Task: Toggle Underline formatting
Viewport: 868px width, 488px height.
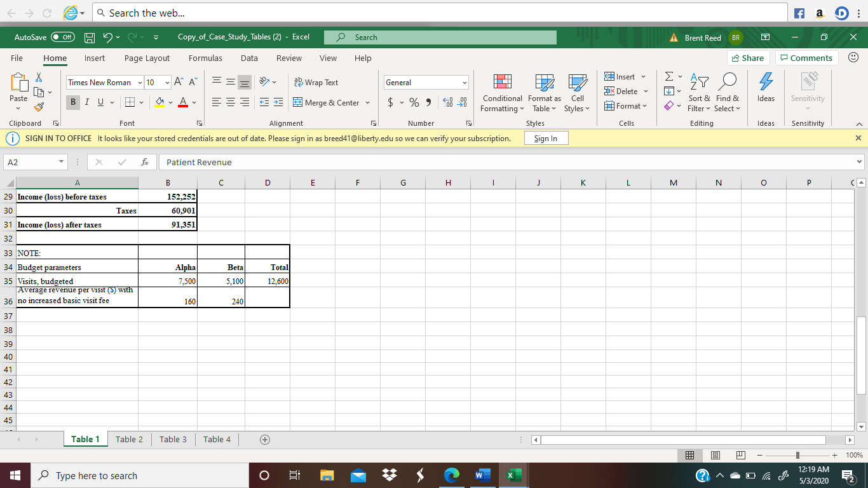Action: [x=99, y=103]
